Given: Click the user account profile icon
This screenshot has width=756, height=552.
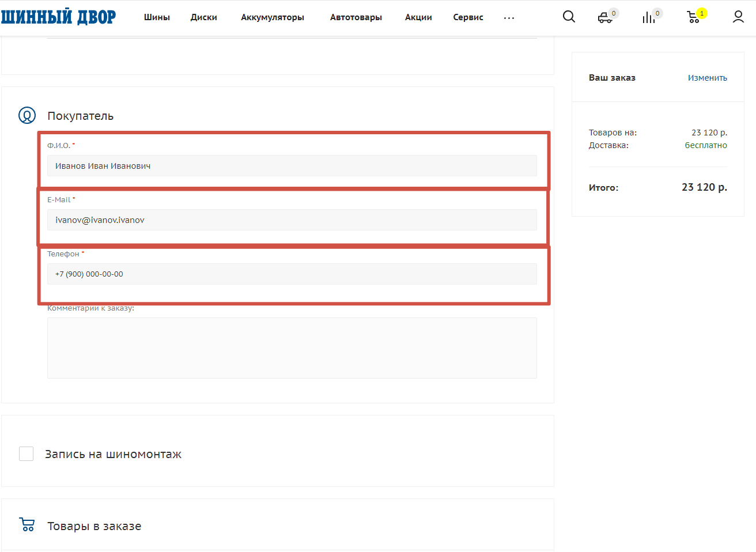Looking at the screenshot, I should click(x=738, y=17).
